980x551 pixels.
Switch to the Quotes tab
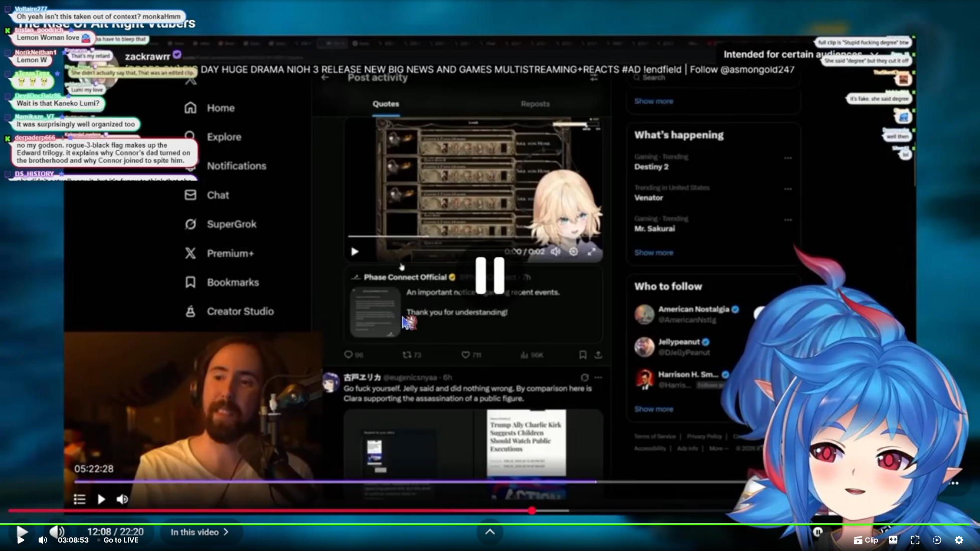tap(386, 104)
